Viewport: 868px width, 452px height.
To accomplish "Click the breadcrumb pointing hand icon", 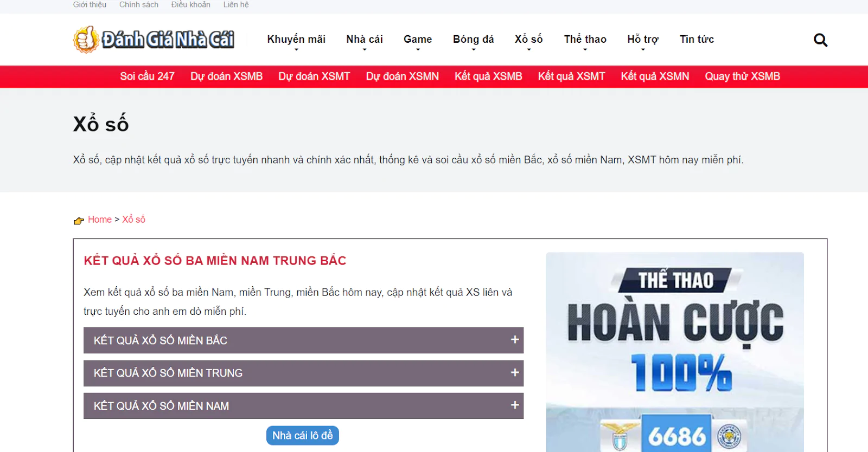I will click(x=79, y=221).
